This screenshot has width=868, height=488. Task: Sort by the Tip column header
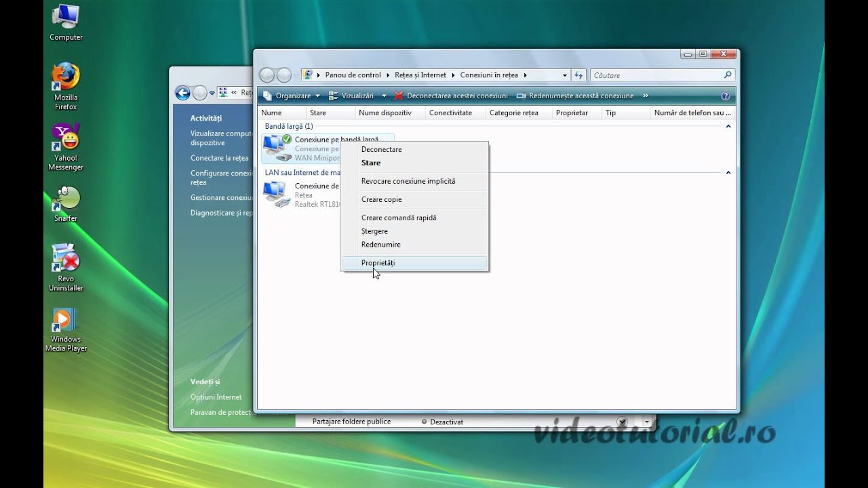627,113
